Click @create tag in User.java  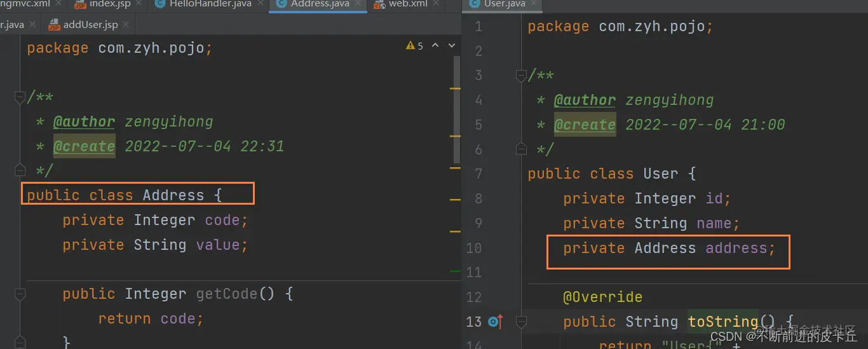point(585,125)
